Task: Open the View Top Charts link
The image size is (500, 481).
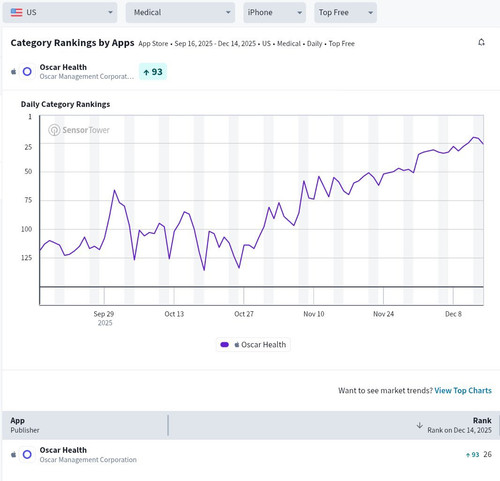Action: pyautogui.click(x=463, y=391)
